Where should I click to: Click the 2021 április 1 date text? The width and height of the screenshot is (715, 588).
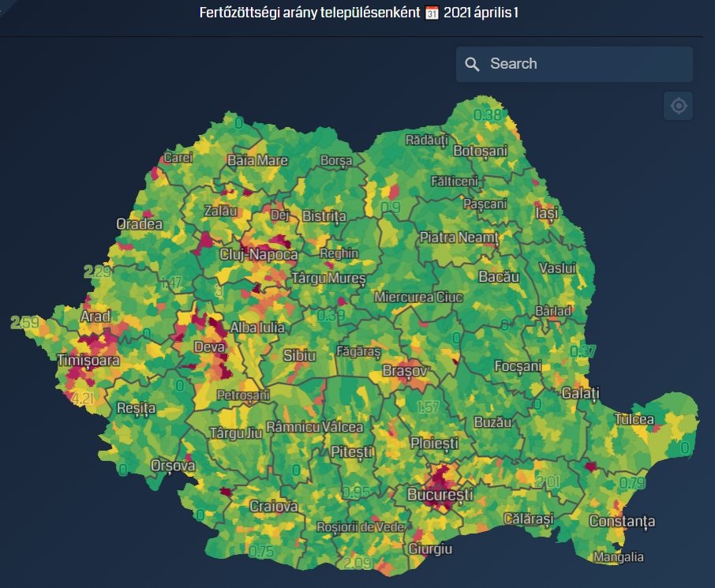[x=485, y=15]
